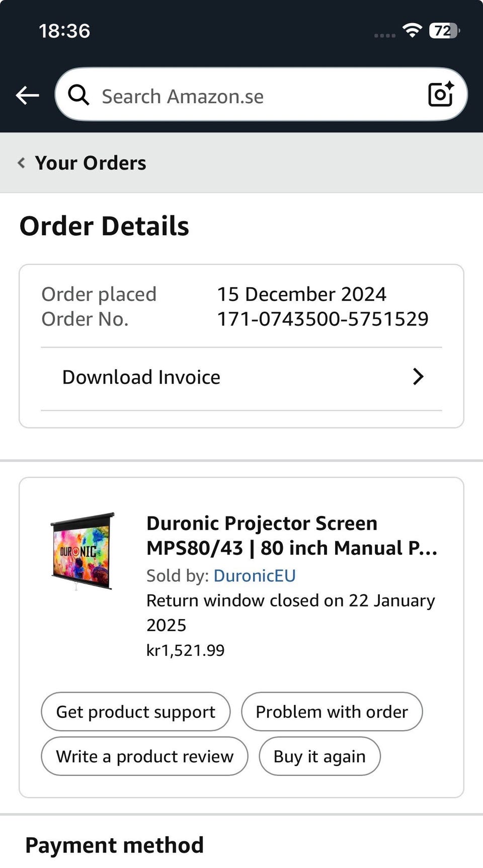Tap the Buy it again button
The image size is (483, 868).
[x=319, y=756]
